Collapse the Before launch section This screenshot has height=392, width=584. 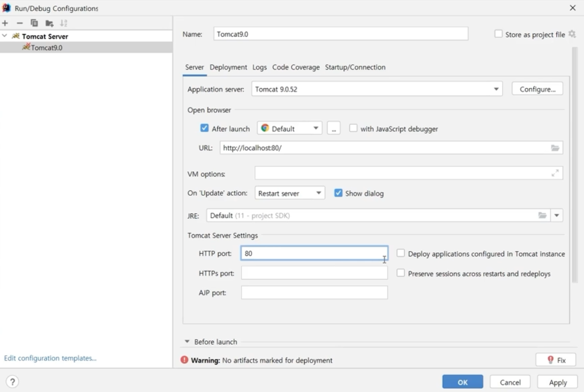pyautogui.click(x=187, y=342)
